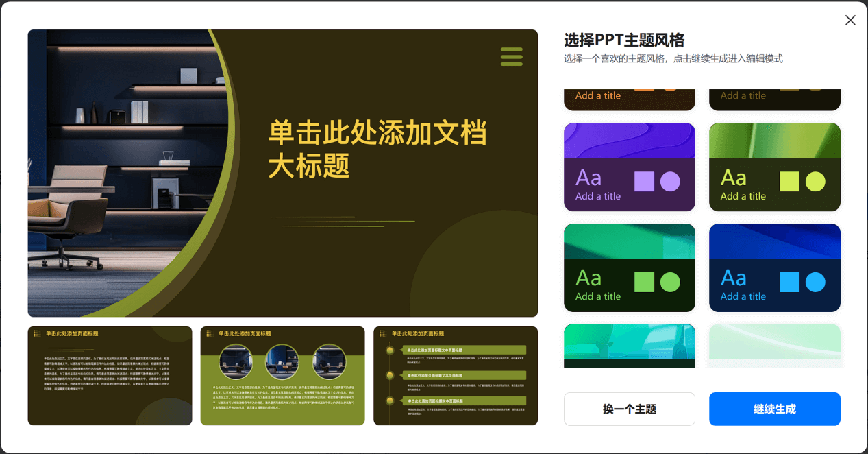Click the green square swatch in the green theme
The width and height of the screenshot is (868, 454).
645,282
